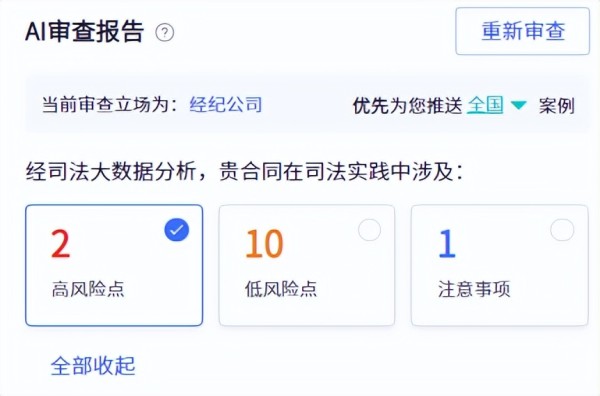Expand region list using teal triangle arrow

pos(518,105)
